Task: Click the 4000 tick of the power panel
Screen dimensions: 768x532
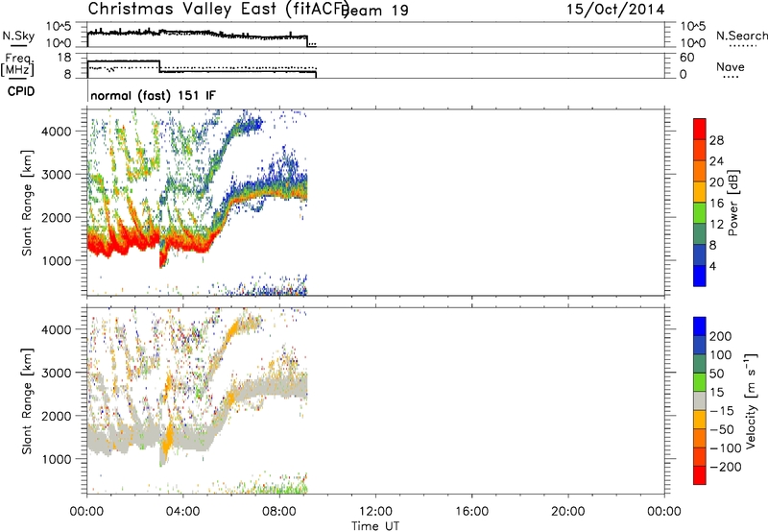Action: point(57,132)
